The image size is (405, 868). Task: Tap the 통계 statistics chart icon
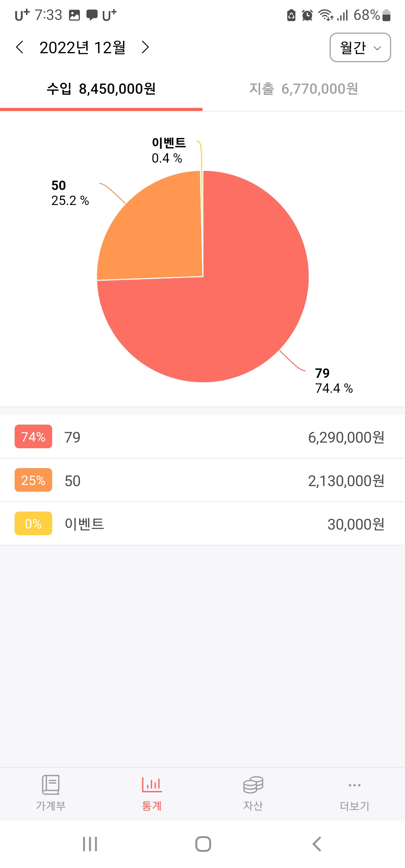[152, 784]
